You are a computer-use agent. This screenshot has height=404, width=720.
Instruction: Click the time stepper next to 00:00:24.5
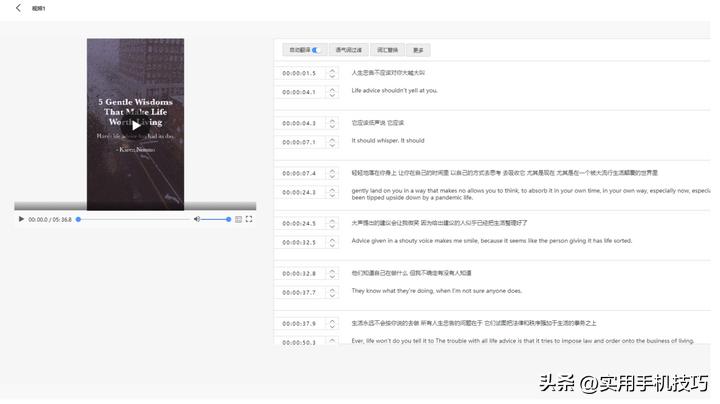332,223
